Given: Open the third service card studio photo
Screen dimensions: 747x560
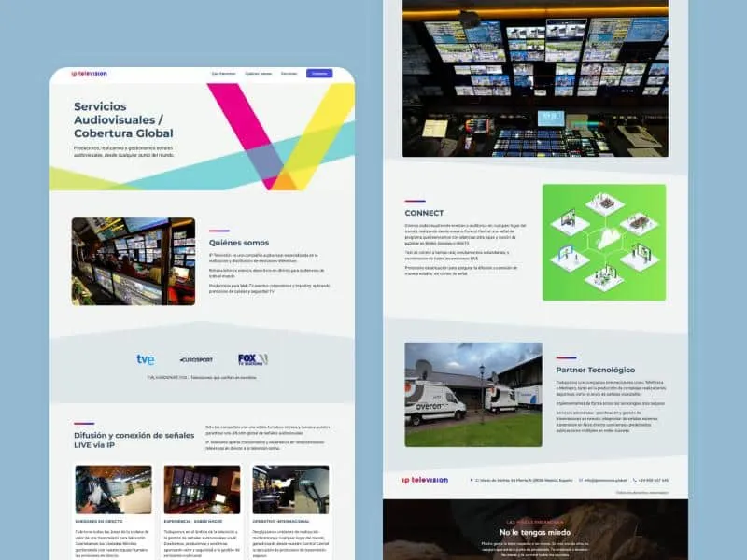Looking at the screenshot, I should coord(290,489).
